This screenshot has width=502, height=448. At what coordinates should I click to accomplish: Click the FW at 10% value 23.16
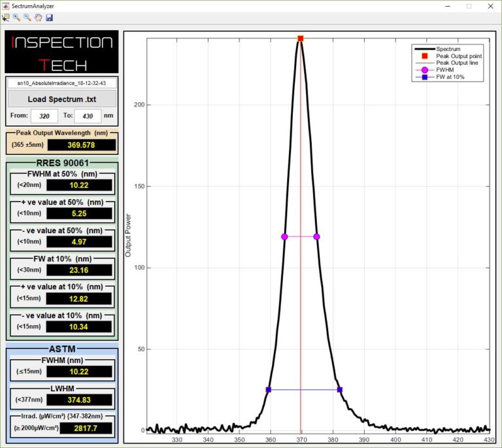pos(79,270)
